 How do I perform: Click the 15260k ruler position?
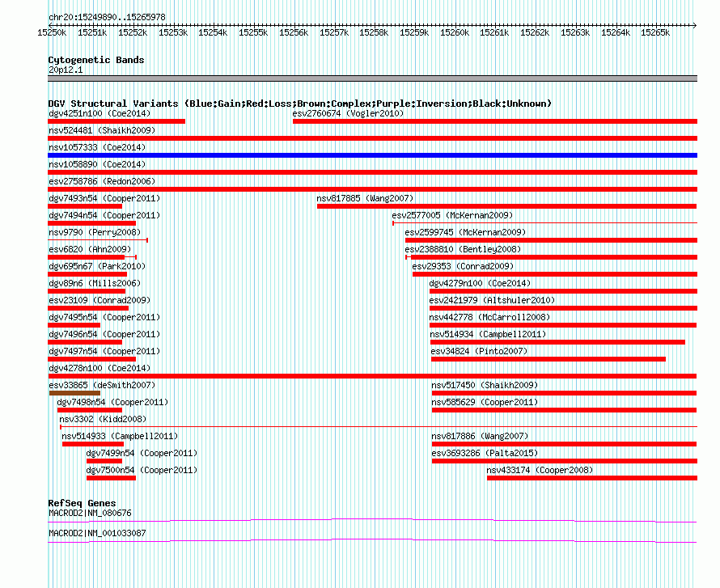455,32
